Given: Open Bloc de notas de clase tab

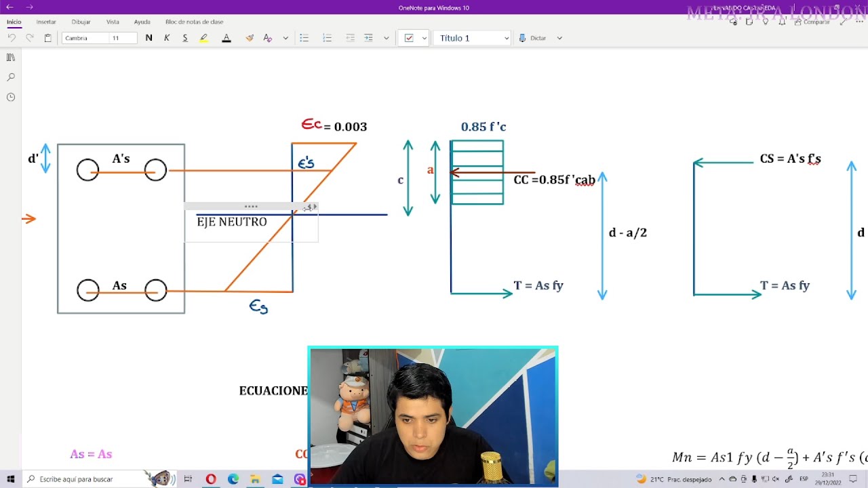Looking at the screenshot, I should coord(194,22).
